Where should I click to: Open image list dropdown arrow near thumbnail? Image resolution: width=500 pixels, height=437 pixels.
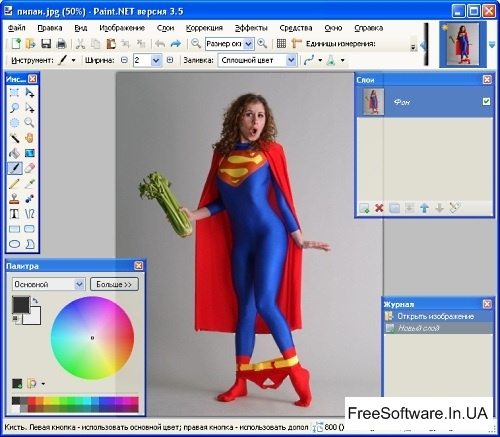pos(492,45)
